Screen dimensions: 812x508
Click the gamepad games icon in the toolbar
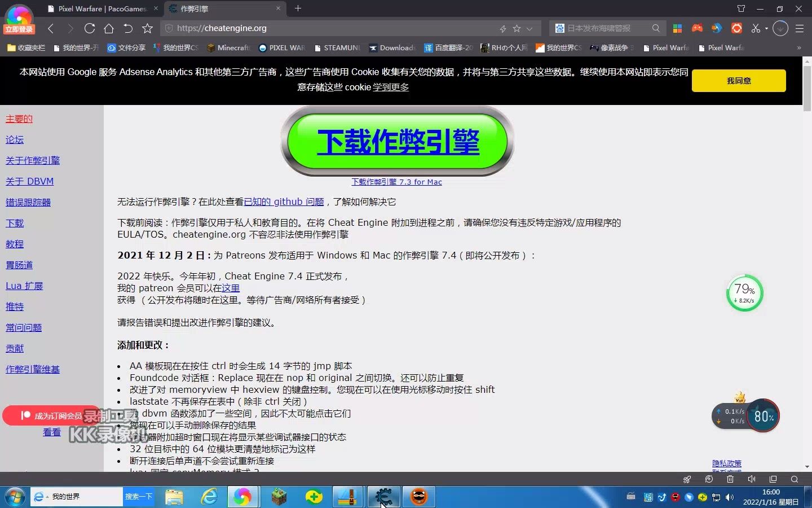[697, 28]
